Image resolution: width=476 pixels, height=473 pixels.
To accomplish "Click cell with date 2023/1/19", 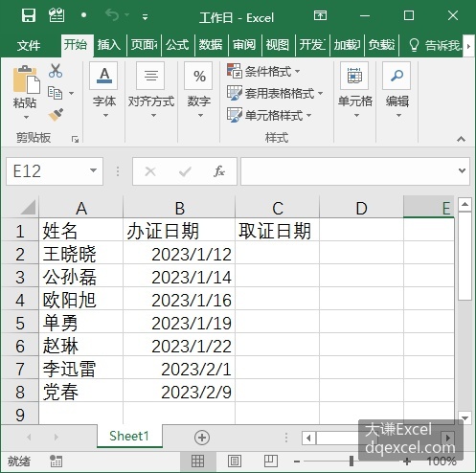I will (x=179, y=323).
